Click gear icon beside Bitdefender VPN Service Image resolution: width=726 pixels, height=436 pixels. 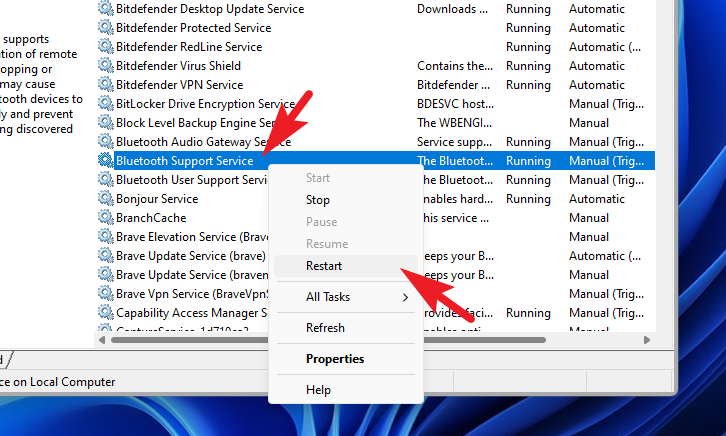pyautogui.click(x=106, y=84)
